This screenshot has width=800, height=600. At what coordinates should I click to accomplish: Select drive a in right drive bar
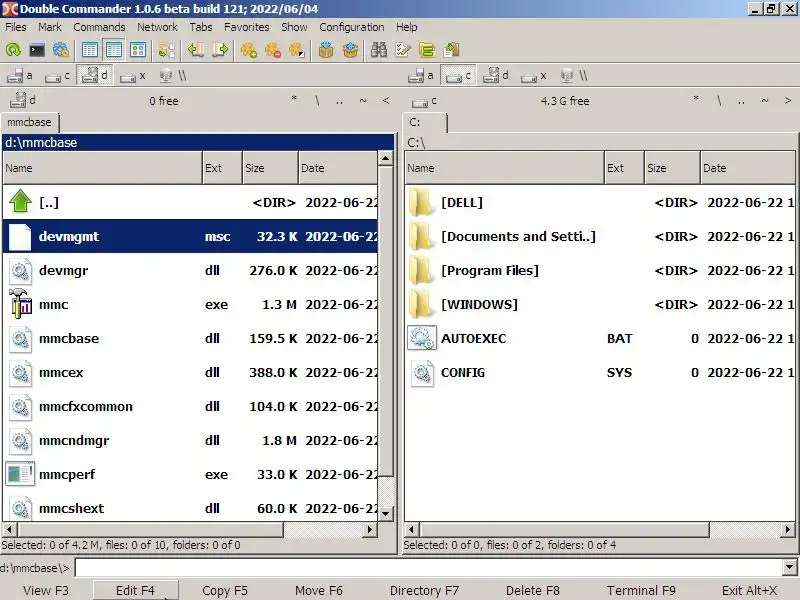click(x=421, y=76)
